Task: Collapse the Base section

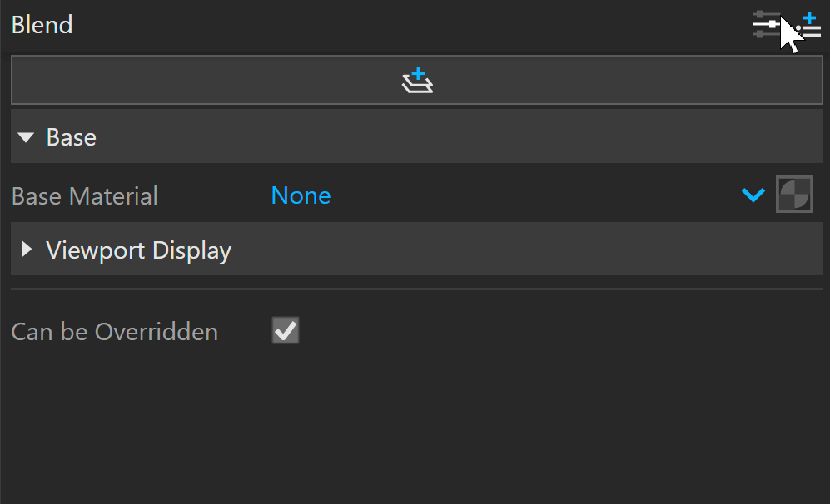Action: [x=417, y=137]
